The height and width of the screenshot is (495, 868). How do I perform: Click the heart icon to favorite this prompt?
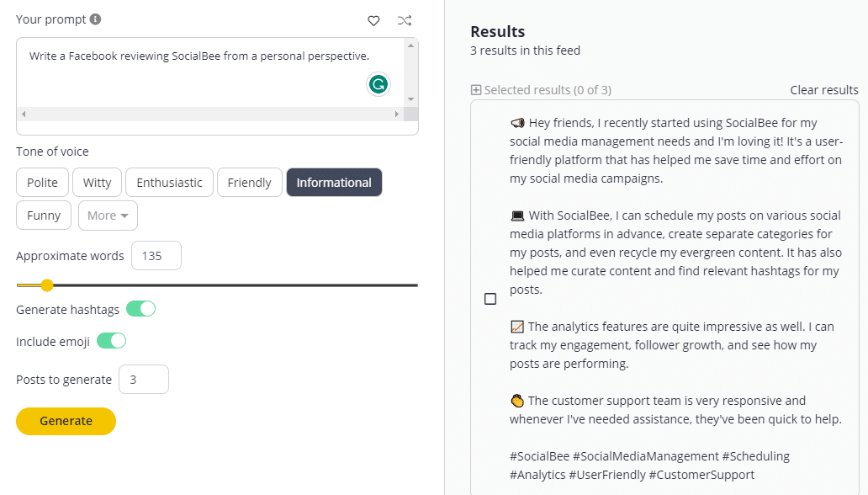tap(373, 20)
